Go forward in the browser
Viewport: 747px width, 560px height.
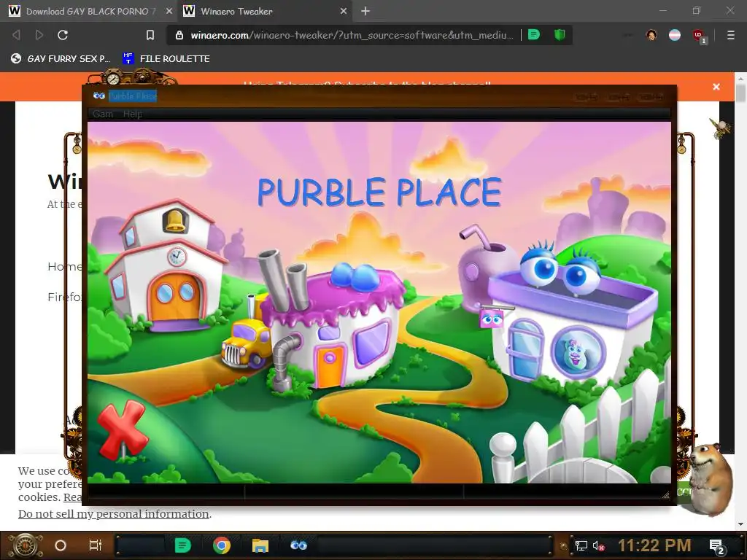(39, 35)
